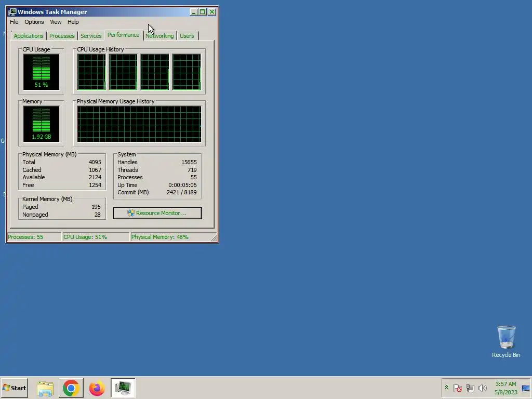Open the Help menu

point(73,22)
